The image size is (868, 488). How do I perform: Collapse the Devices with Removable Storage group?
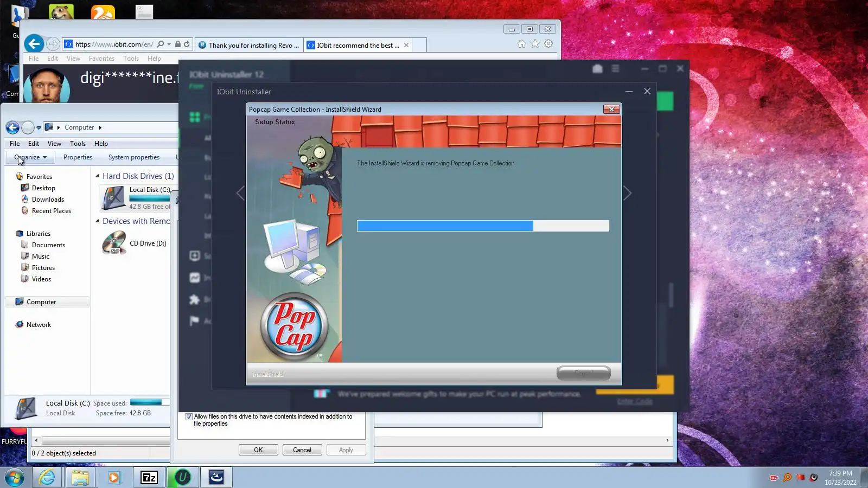(x=98, y=221)
